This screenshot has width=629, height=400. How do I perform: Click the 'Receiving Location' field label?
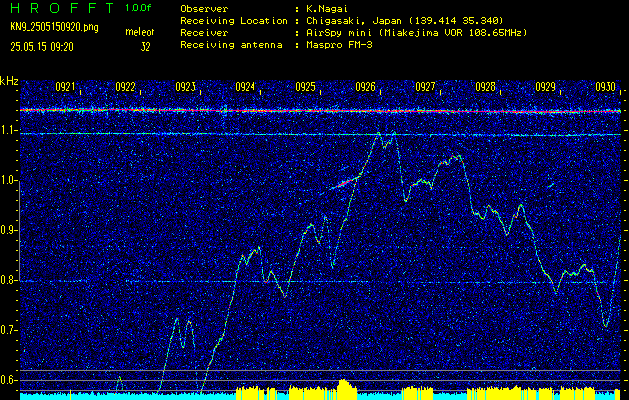pyautogui.click(x=234, y=21)
